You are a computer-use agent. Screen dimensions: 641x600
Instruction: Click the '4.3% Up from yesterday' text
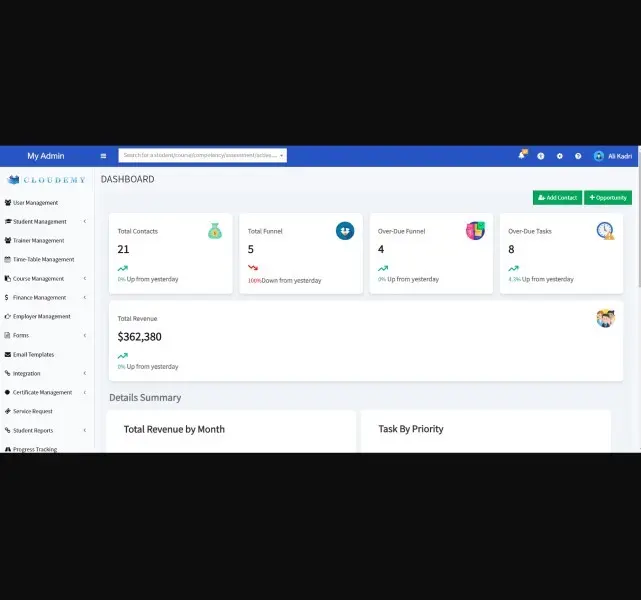tap(541, 279)
